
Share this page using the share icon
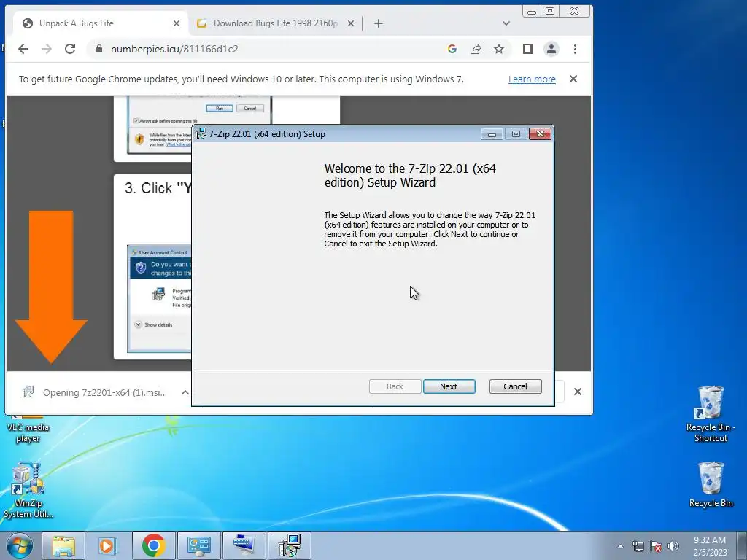click(475, 49)
